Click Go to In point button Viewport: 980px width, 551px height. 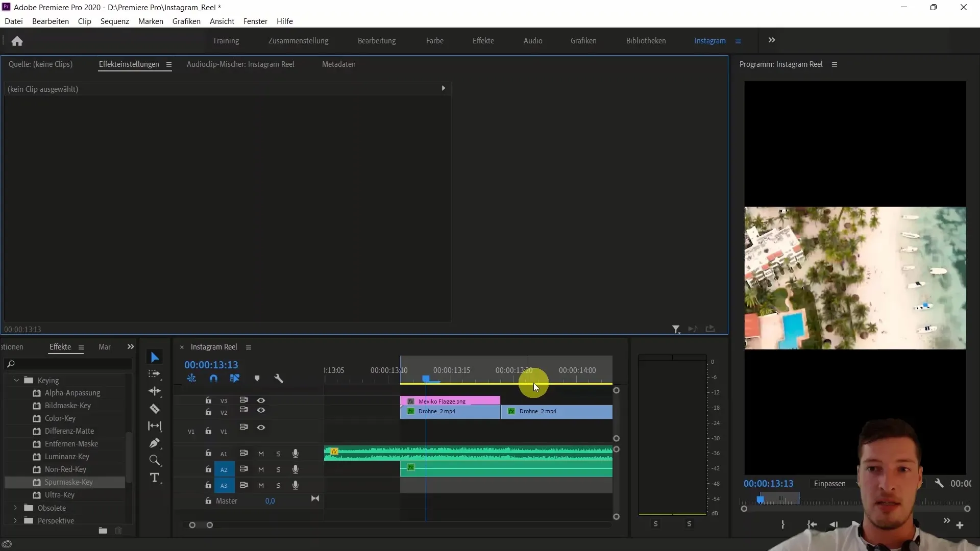(x=812, y=524)
